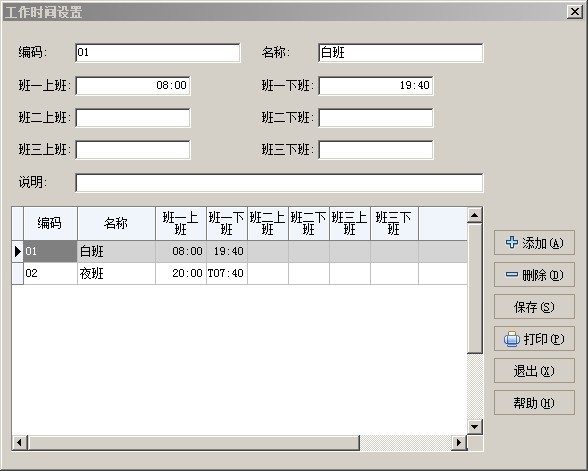Click the horizontal scrollbar right arrow

coord(459,443)
